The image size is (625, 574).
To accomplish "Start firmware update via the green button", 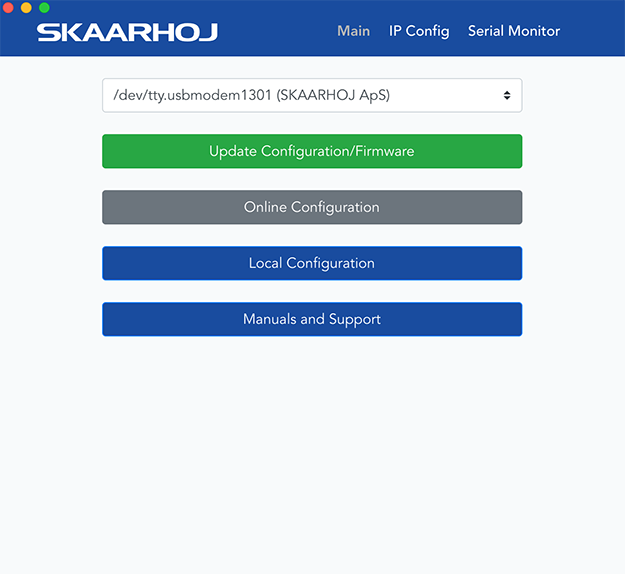I will [x=311, y=151].
